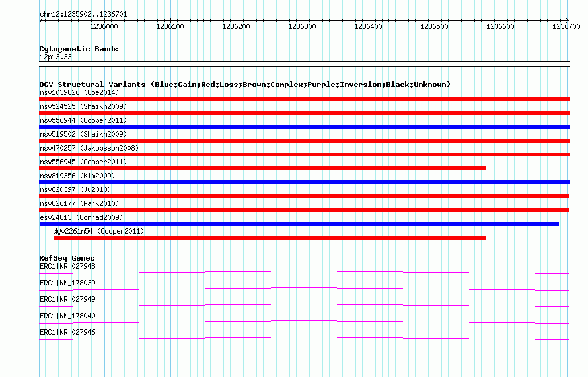The height and width of the screenshot is (377, 588).
Task: Click ruler position 1236600
Action: (x=500, y=26)
